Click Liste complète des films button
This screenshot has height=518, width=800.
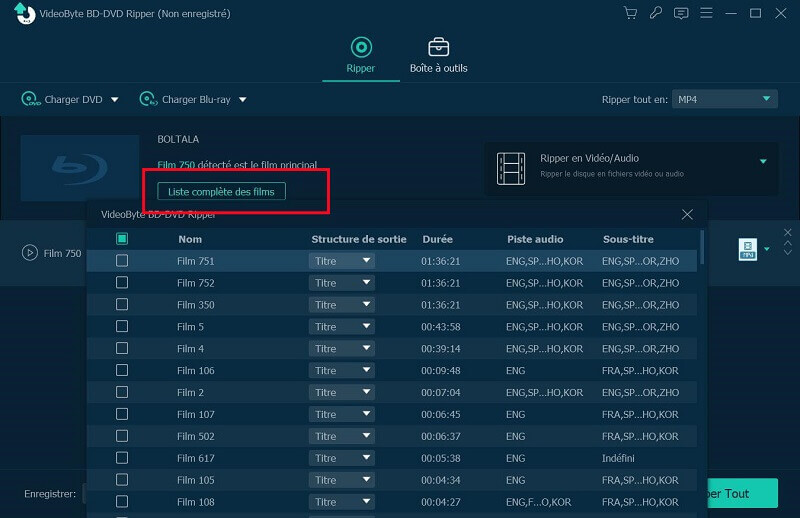(x=221, y=191)
